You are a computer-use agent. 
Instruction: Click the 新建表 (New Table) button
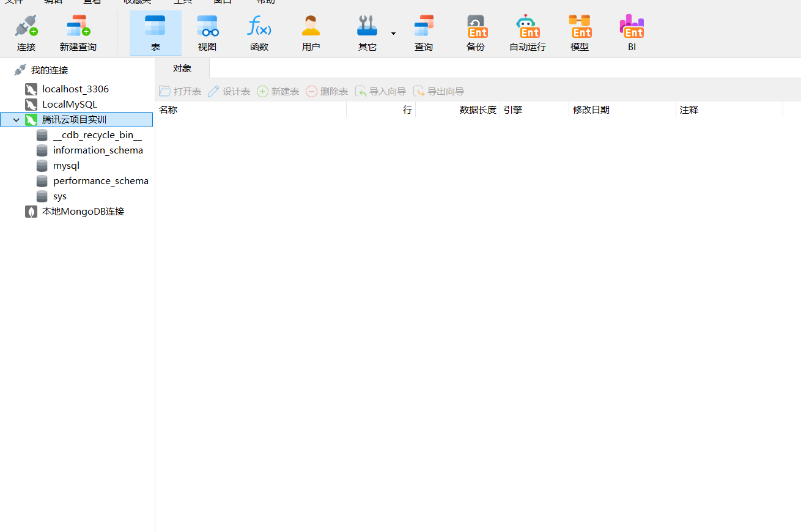(278, 91)
